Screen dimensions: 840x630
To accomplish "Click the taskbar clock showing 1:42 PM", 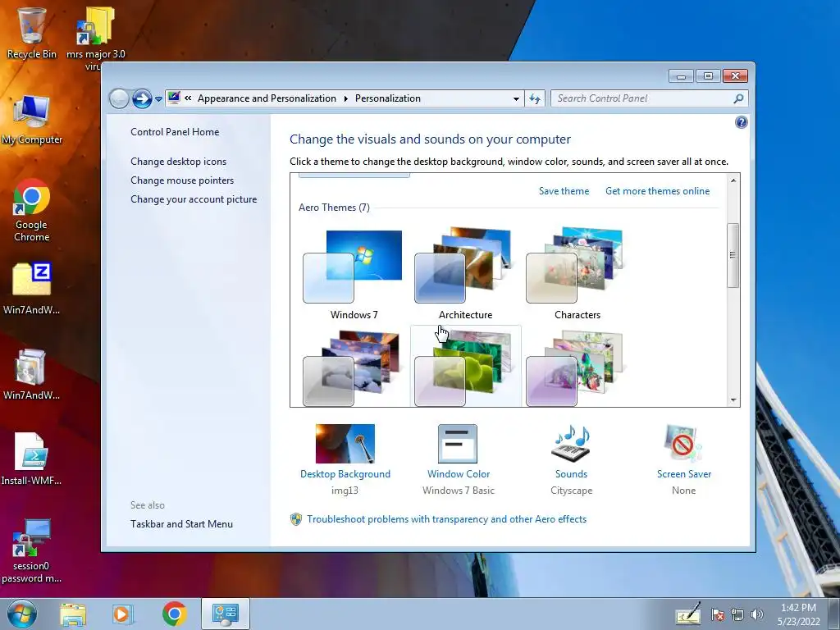I will click(x=798, y=614).
